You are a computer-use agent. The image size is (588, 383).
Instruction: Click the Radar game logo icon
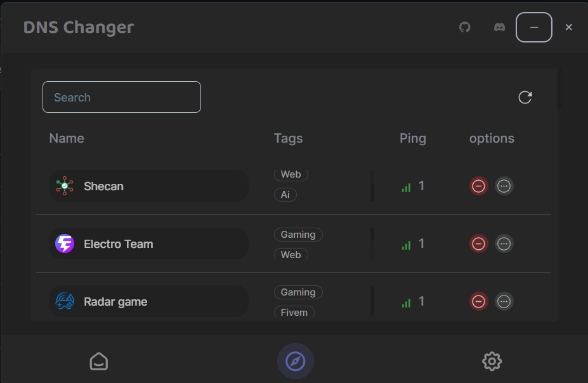click(65, 301)
